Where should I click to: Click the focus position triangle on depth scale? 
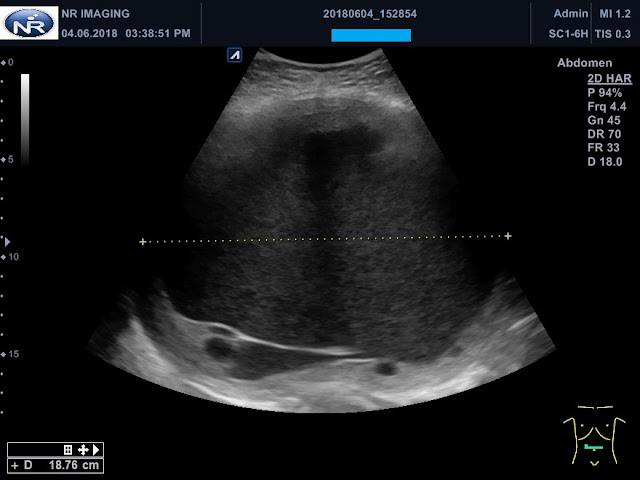click(7, 242)
